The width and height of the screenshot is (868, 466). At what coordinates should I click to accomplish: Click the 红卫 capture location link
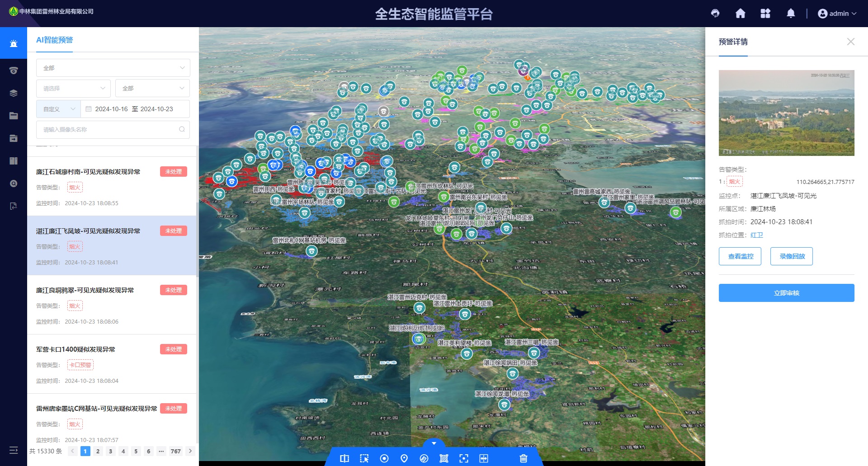756,235
